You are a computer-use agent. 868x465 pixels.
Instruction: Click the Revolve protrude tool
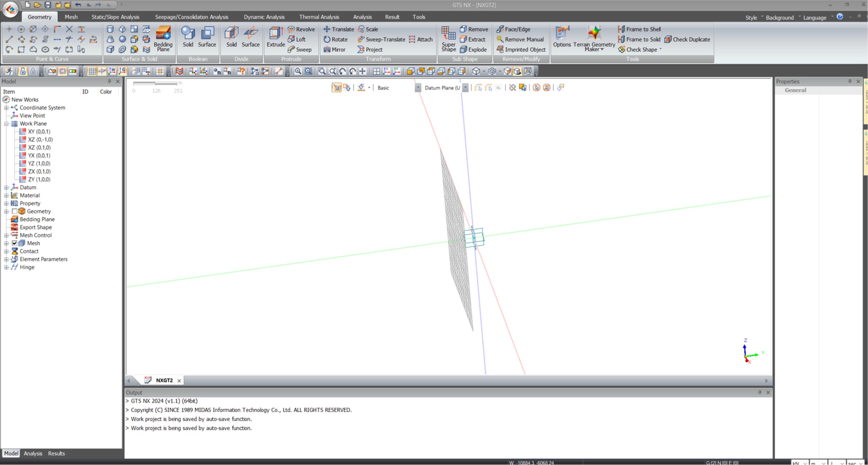click(x=301, y=29)
